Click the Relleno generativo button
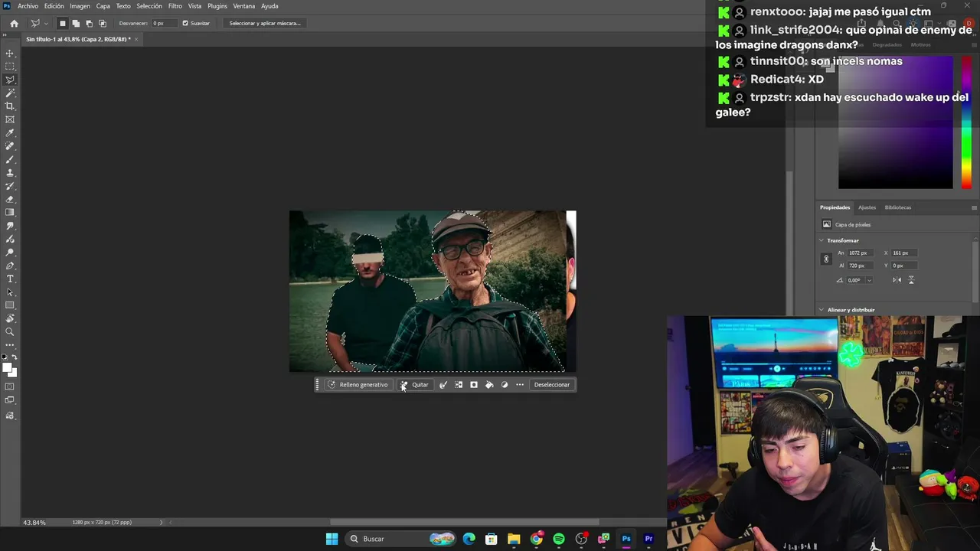Image resolution: width=980 pixels, height=551 pixels. click(358, 385)
